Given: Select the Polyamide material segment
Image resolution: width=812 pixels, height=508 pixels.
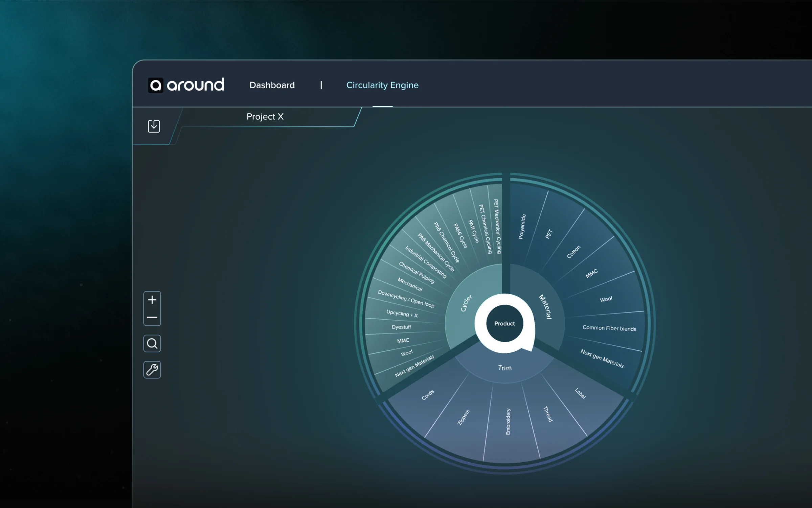Looking at the screenshot, I should [522, 227].
